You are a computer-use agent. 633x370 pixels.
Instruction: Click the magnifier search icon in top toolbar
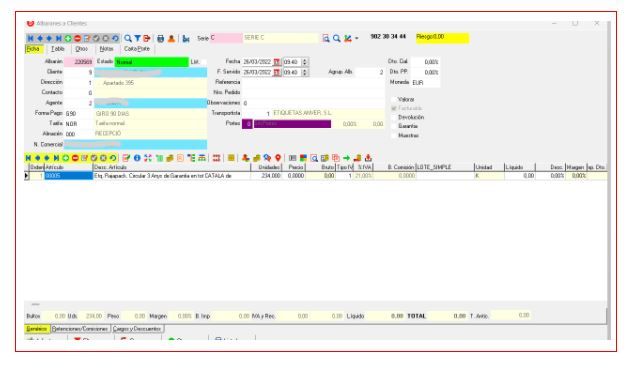pyautogui.click(x=128, y=38)
